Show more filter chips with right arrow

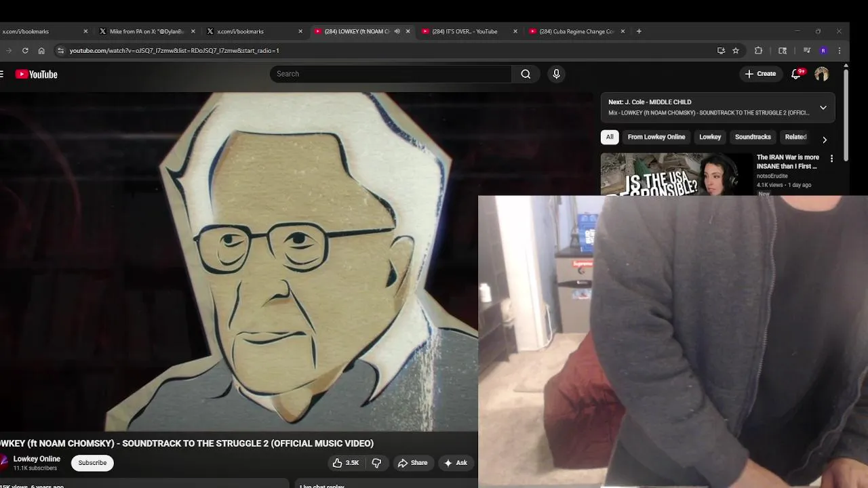click(x=825, y=140)
